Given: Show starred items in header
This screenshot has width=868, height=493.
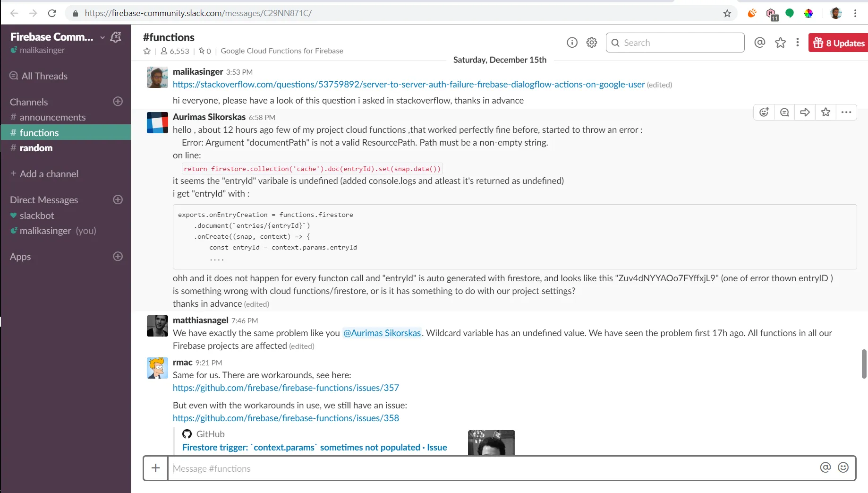Looking at the screenshot, I should click(781, 43).
